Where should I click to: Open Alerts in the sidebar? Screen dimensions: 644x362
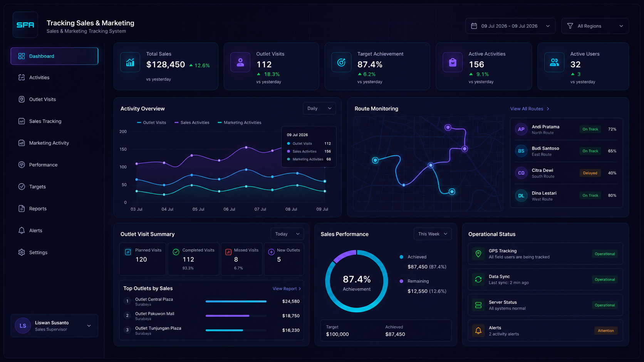54,230
